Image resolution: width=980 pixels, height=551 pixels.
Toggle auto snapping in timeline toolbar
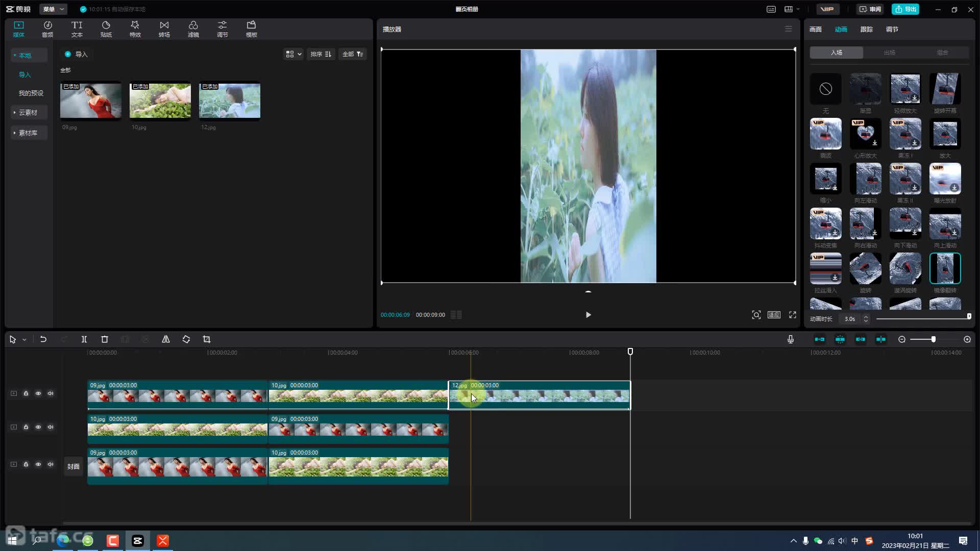840,339
